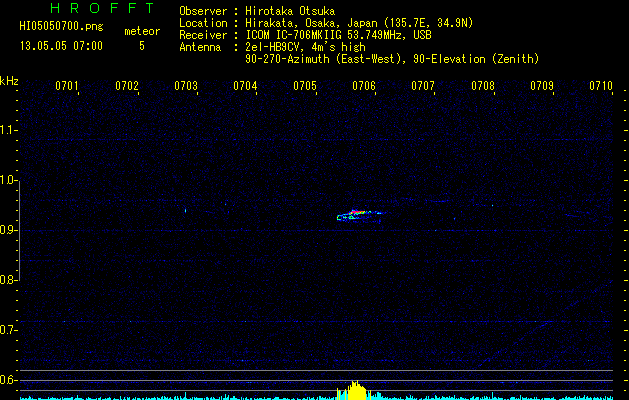
Task: Click antenna text 2el-HB9CV, 4m's high
Action: [x=305, y=47]
